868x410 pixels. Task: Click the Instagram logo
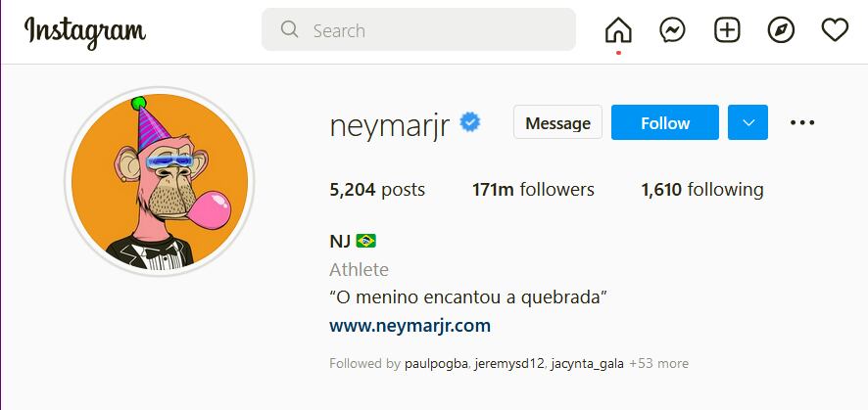coord(85,32)
